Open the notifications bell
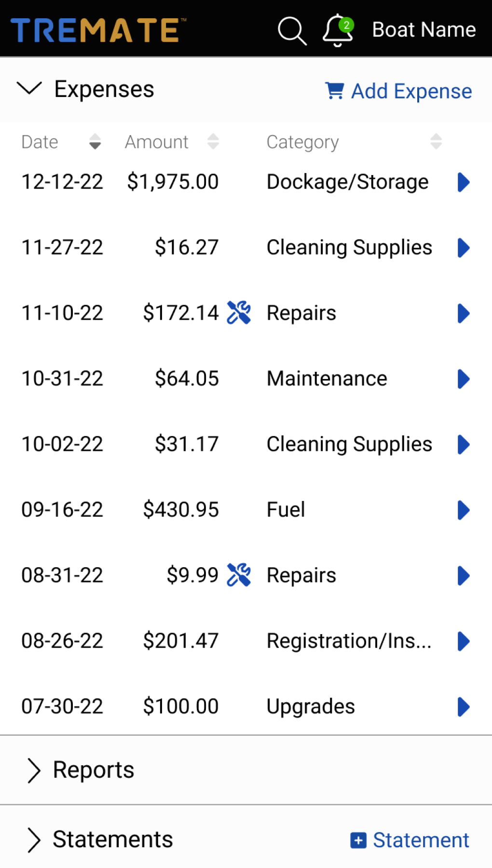This screenshot has height=868, width=492. [338, 30]
